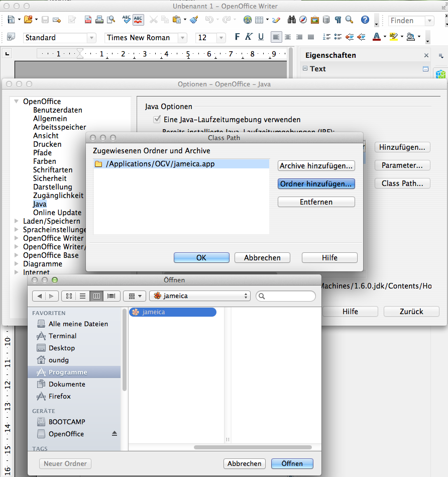Screen dimensions: 448x477
Task: Open the Styles and Formatting icon
Action: (11, 37)
